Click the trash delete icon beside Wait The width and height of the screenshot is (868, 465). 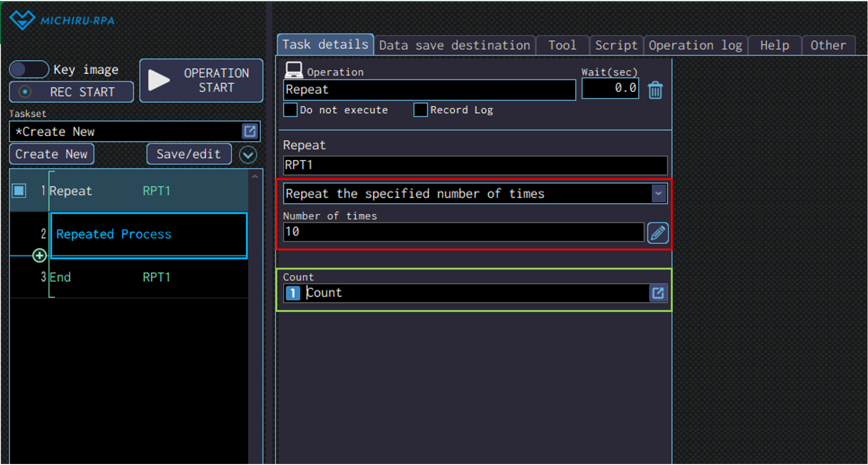coord(655,91)
